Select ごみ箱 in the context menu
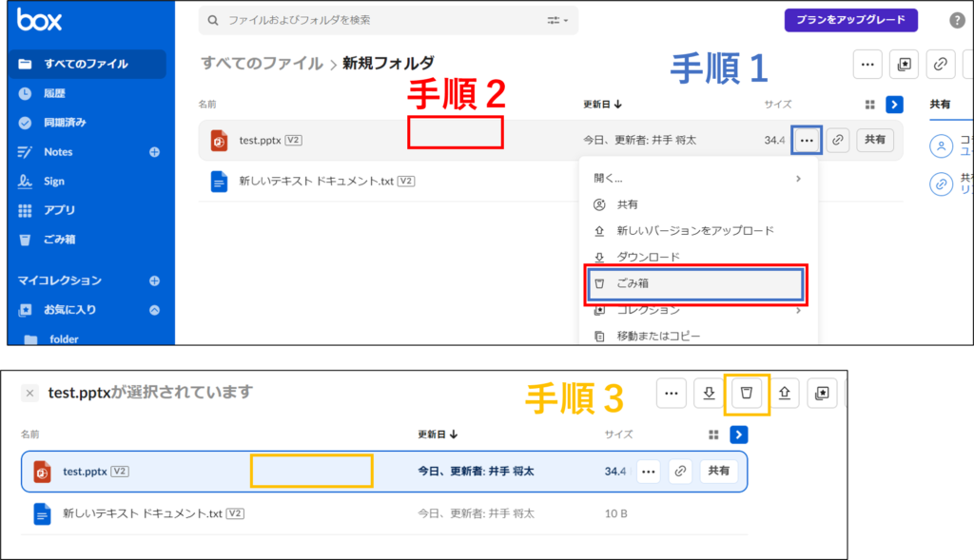This screenshot has height=560, width=974. (x=695, y=283)
